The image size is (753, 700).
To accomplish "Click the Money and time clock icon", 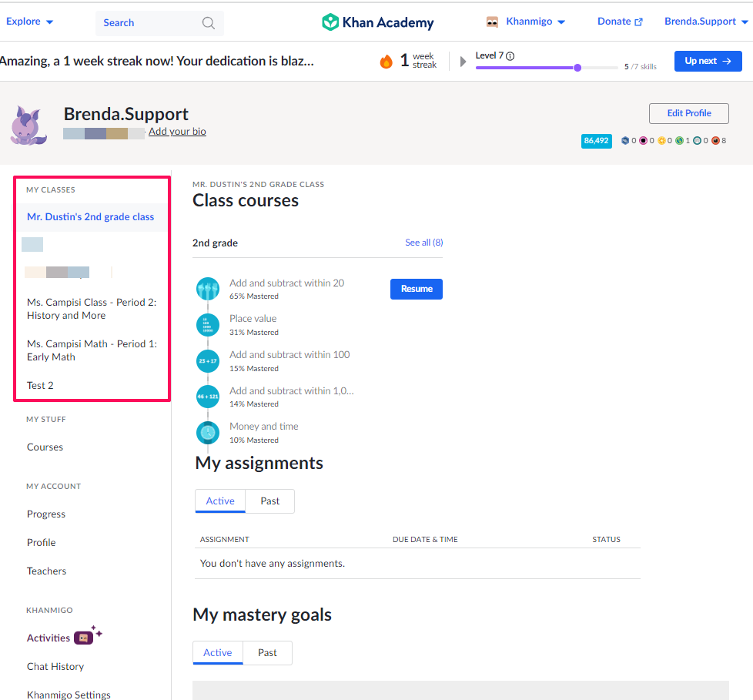I will click(207, 432).
